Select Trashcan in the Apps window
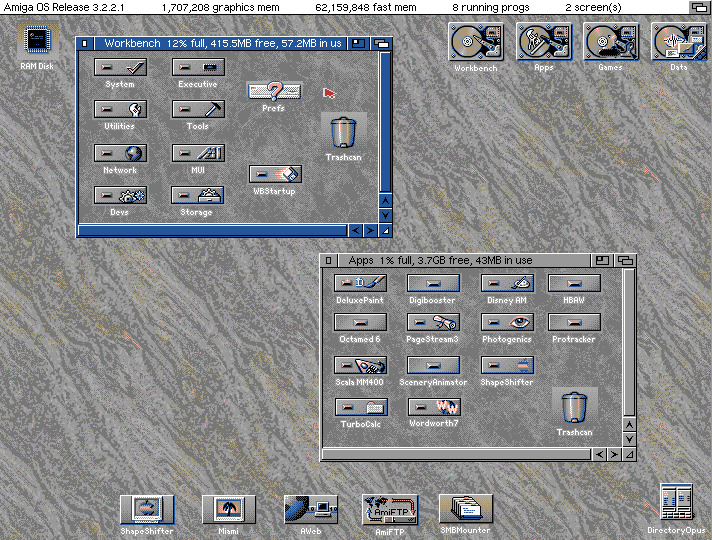The height and width of the screenshot is (540, 712). click(x=574, y=407)
